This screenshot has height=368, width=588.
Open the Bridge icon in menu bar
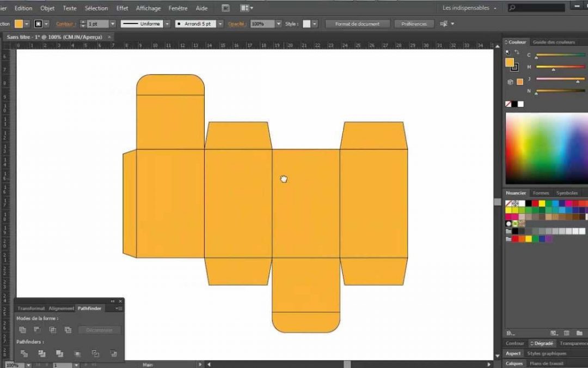[225, 8]
